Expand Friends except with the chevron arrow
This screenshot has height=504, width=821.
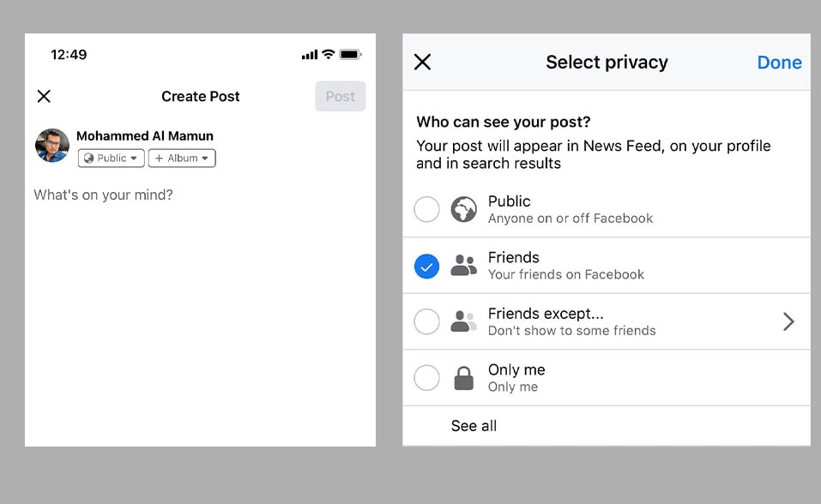[788, 321]
